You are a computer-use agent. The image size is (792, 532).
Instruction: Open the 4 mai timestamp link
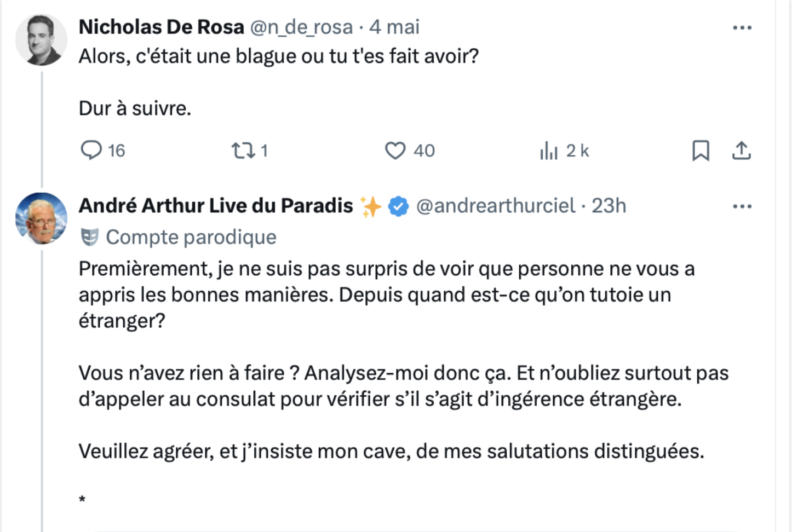[394, 27]
